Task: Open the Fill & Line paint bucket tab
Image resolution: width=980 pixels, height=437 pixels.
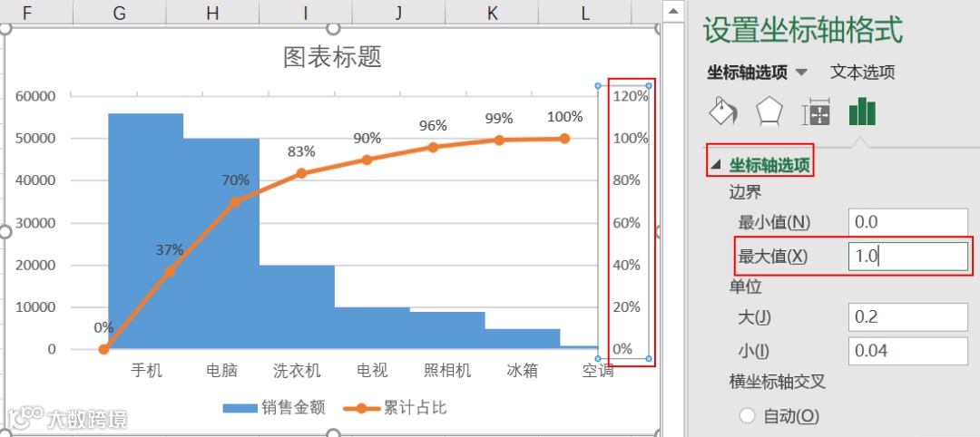Action: click(723, 112)
